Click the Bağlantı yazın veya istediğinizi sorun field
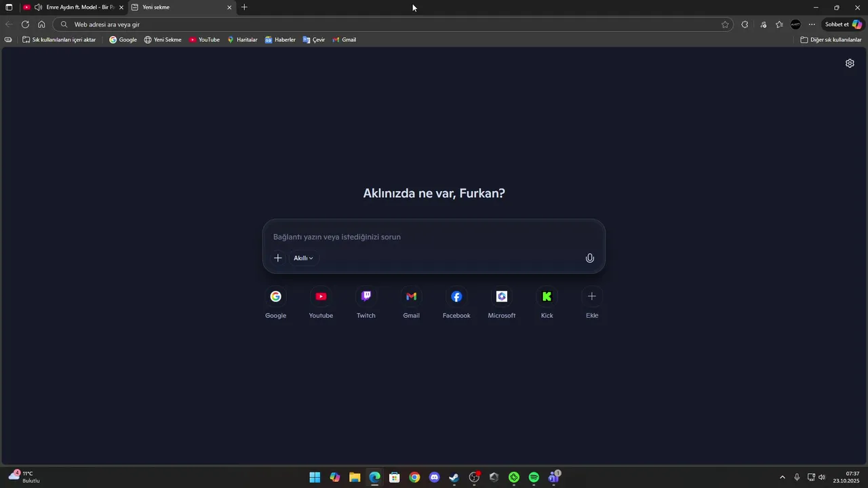 pos(434,237)
